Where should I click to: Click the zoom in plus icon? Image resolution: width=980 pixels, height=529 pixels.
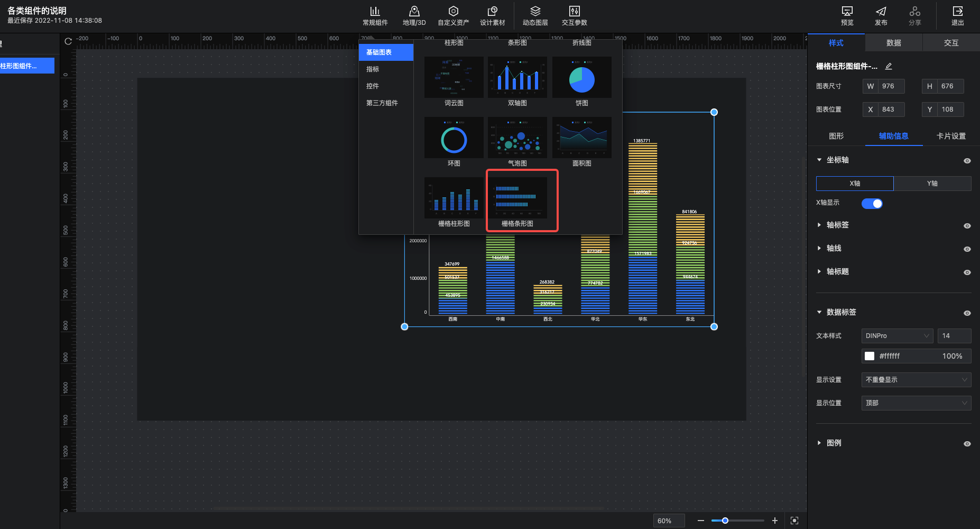coord(774,521)
